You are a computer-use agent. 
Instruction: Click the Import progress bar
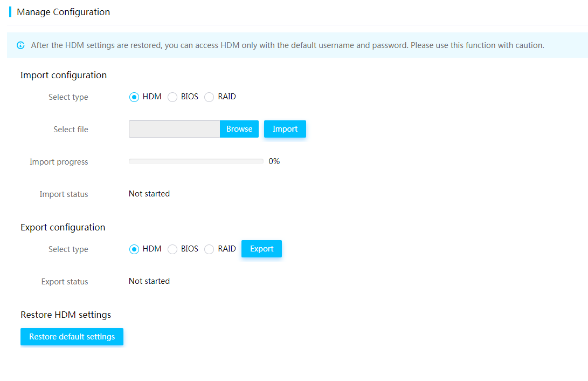[x=196, y=161]
